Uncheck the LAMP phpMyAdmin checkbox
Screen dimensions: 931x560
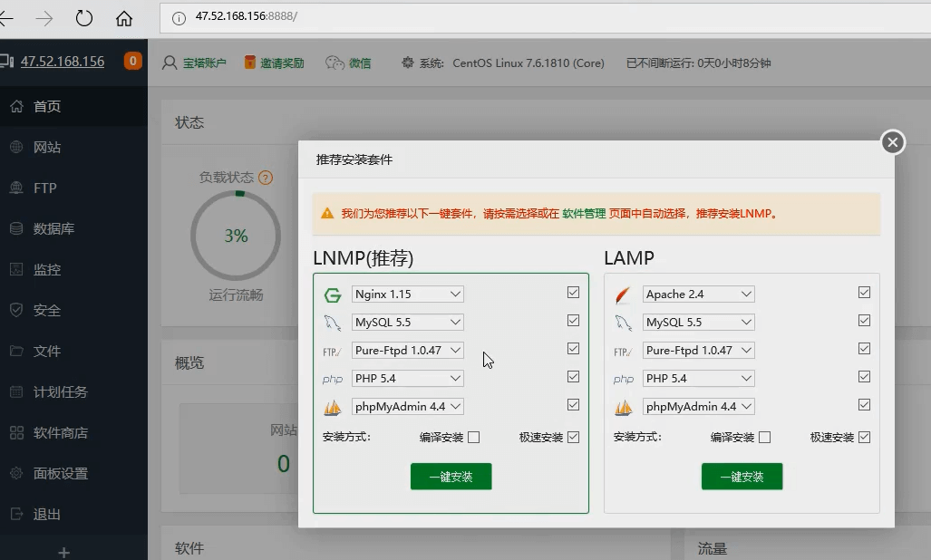tap(864, 404)
